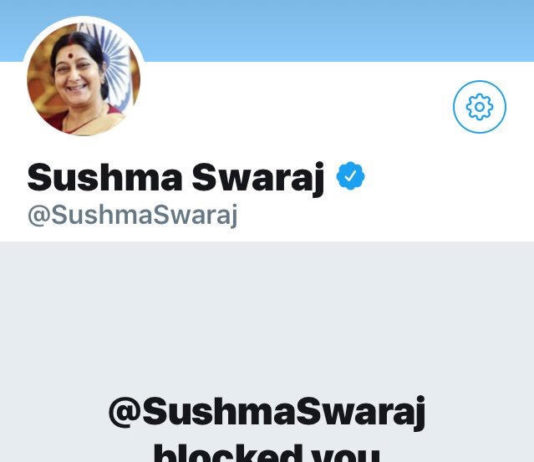This screenshot has width=534, height=462.
Task: Click the 'blocked you' text line
Action: pyautogui.click(x=266, y=453)
